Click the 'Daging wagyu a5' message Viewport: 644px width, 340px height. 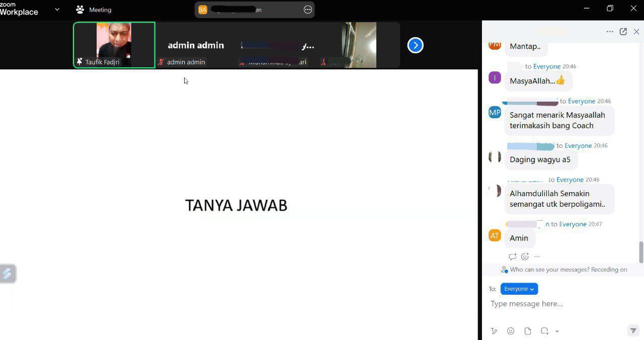tap(540, 159)
